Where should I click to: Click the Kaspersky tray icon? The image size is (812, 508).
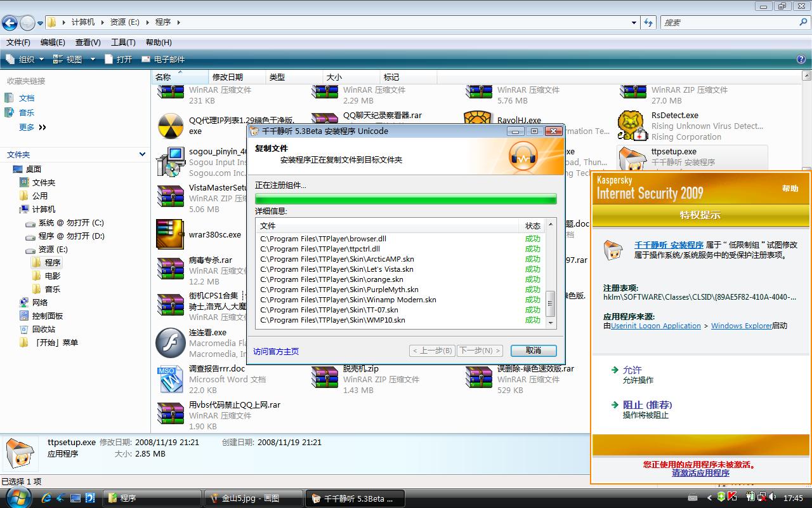pyautogui.click(x=732, y=498)
